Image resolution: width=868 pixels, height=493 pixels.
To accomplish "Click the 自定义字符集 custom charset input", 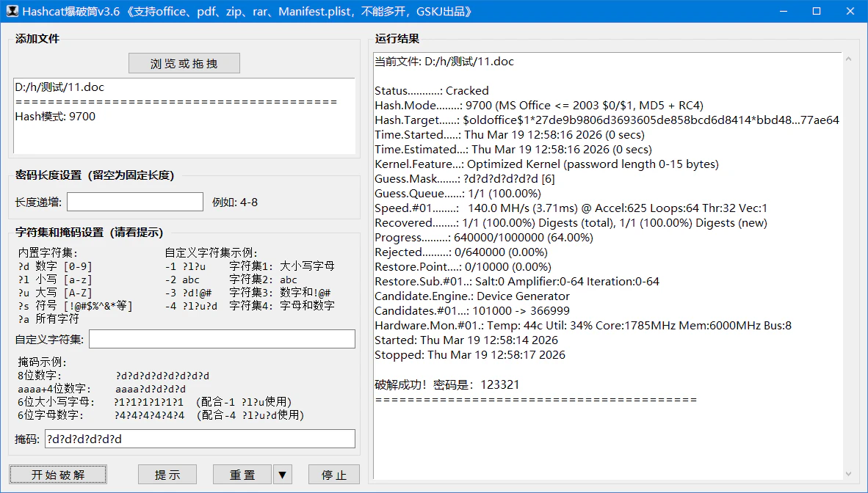I will (222, 339).
